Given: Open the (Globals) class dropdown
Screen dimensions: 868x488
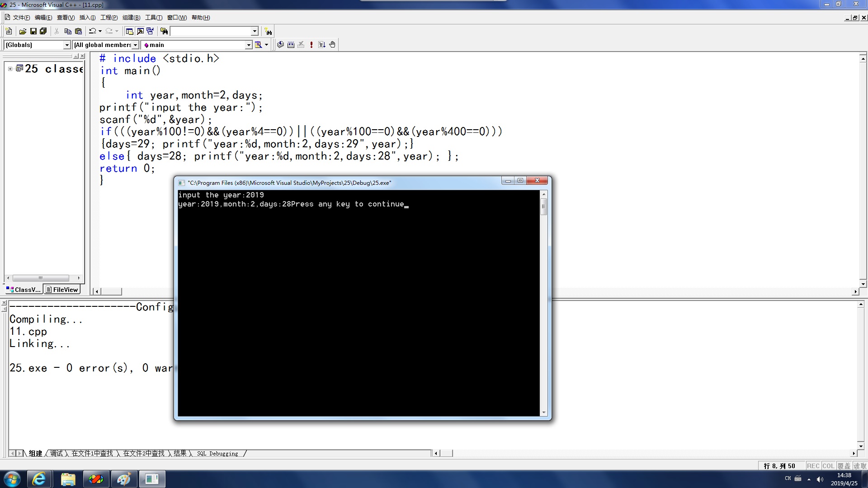Looking at the screenshot, I should click(67, 45).
